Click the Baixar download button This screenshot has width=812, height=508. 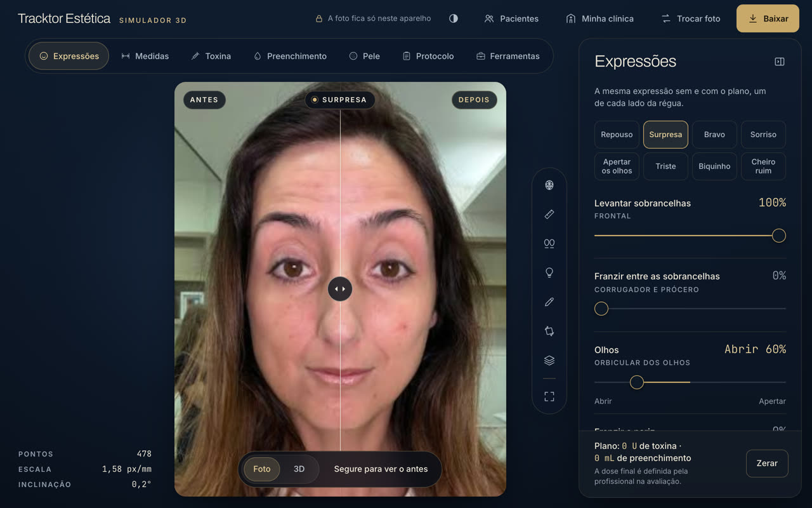(x=768, y=18)
